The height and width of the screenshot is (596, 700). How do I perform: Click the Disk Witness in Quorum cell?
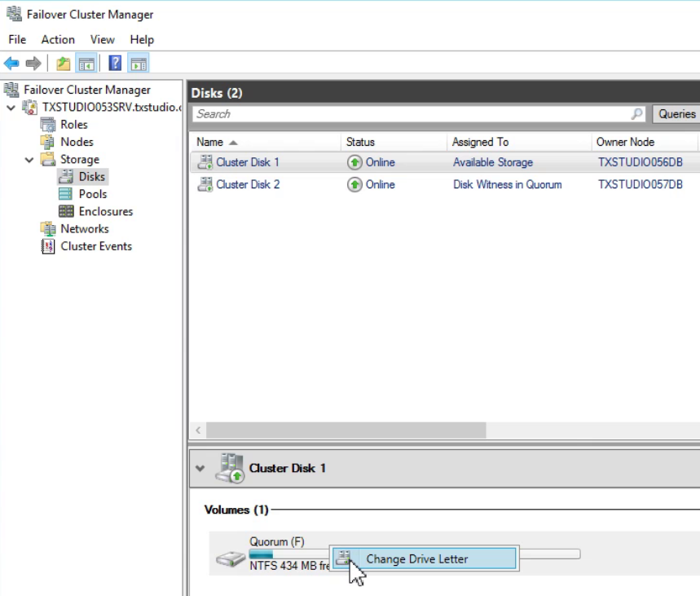click(508, 184)
